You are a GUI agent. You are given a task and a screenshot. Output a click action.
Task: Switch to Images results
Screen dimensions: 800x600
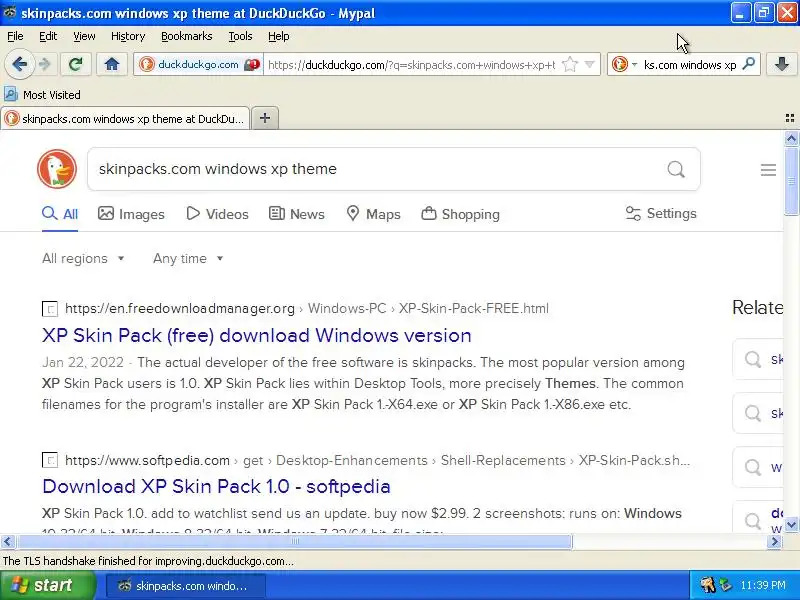[131, 214]
